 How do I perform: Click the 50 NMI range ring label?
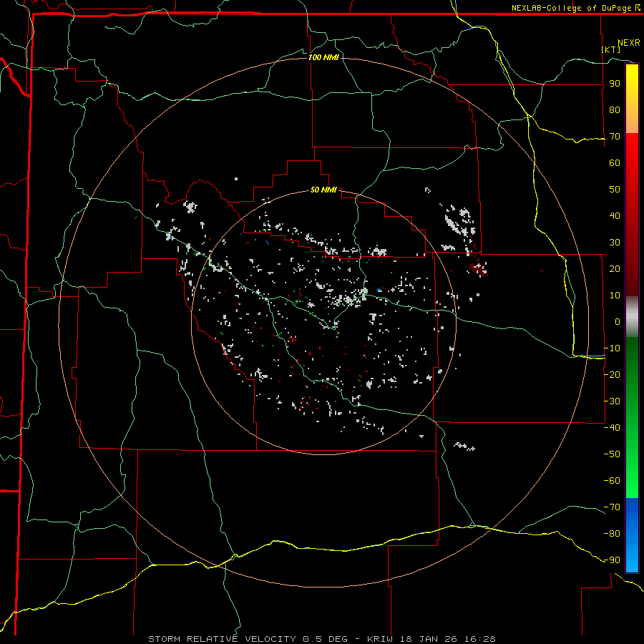click(323, 190)
